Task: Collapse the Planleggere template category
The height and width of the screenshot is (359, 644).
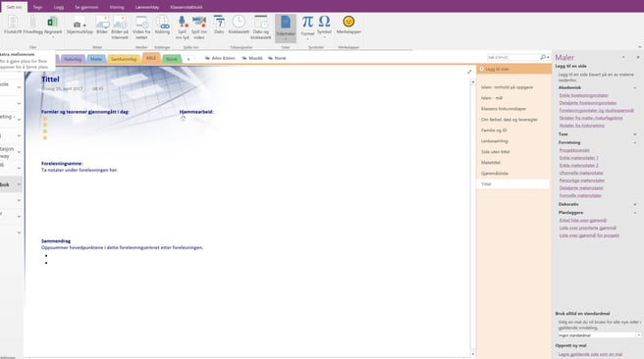Action: pyautogui.click(x=634, y=213)
